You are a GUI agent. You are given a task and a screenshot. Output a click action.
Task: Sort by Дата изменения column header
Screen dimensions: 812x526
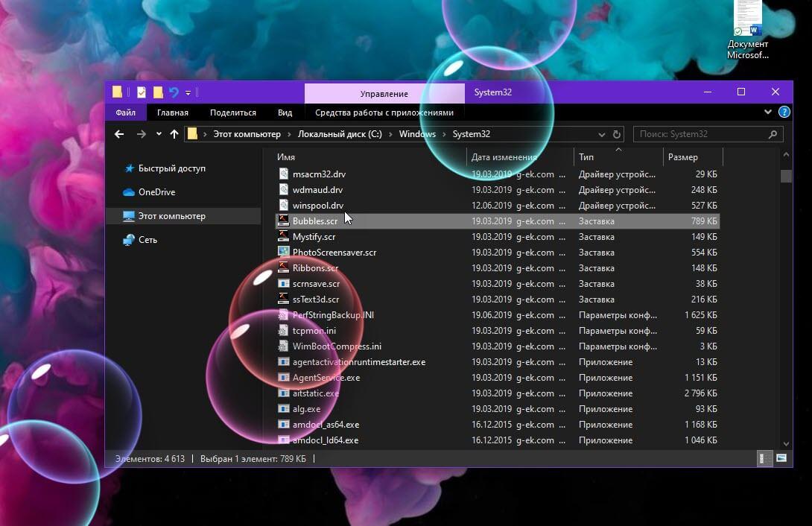(x=504, y=157)
